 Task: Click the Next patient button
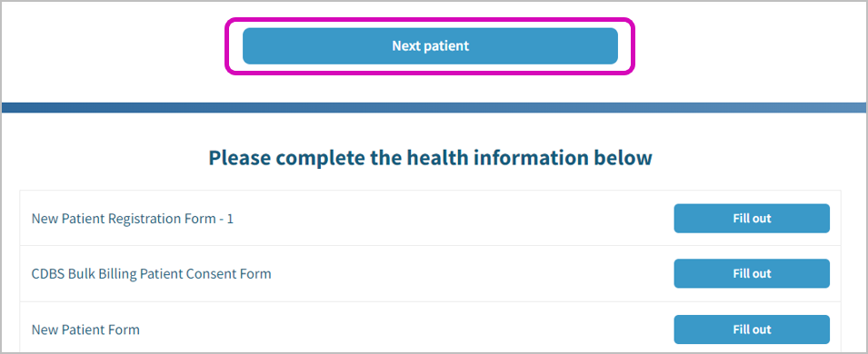[430, 46]
